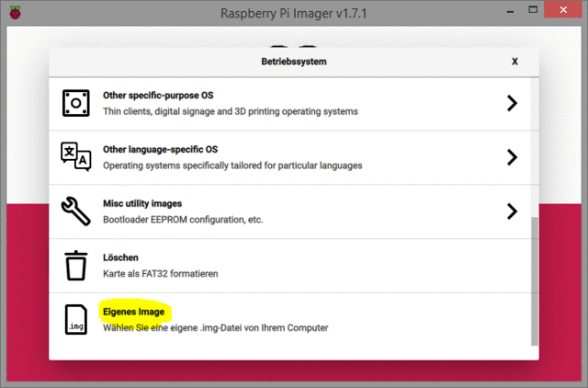Expand Other language-specific OS chevron
588x388 pixels.
(x=512, y=157)
